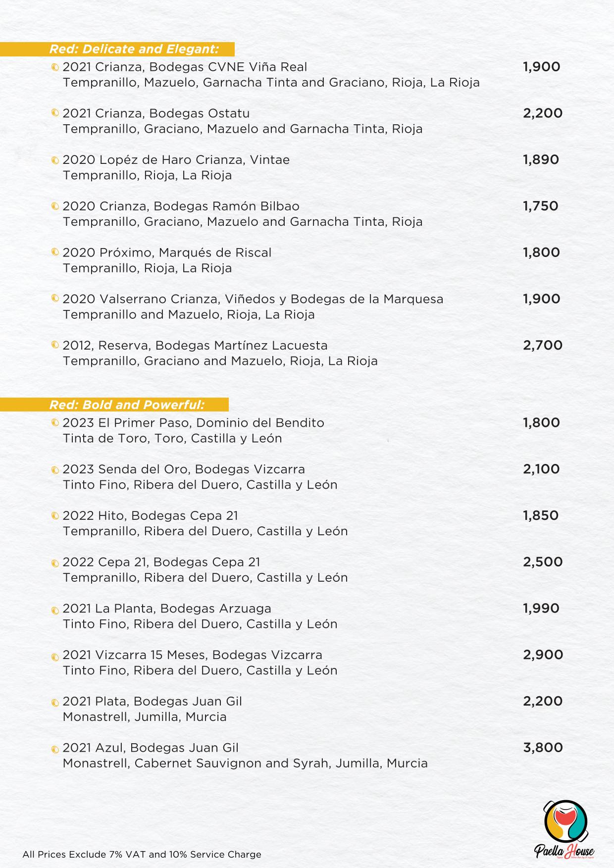Click bullet icon next to Senda del Oro
614x868 pixels.
(x=55, y=470)
